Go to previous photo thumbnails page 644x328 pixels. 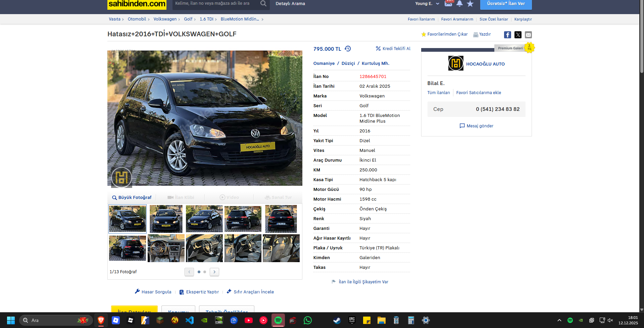(x=189, y=272)
